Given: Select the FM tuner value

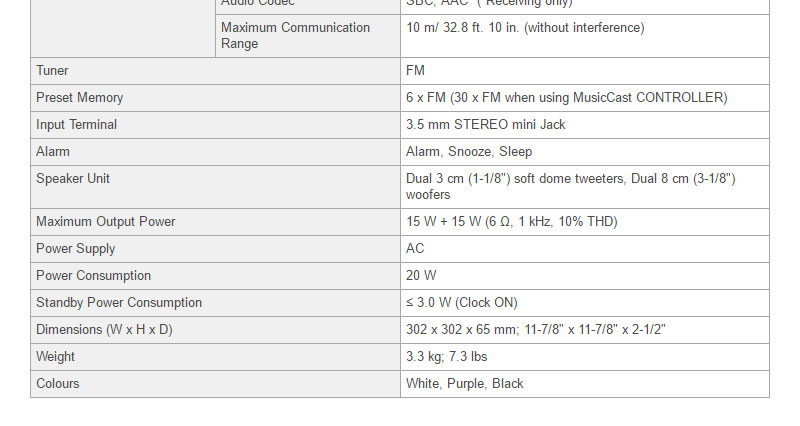Looking at the screenshot, I should (x=415, y=71).
